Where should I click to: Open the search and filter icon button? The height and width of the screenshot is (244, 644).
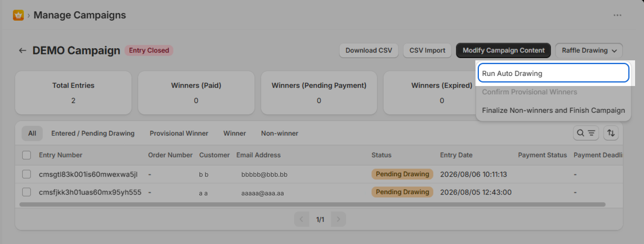tap(586, 133)
